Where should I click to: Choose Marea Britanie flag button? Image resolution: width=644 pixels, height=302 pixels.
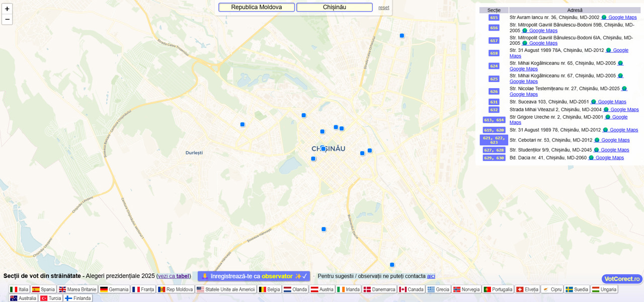click(x=77, y=289)
